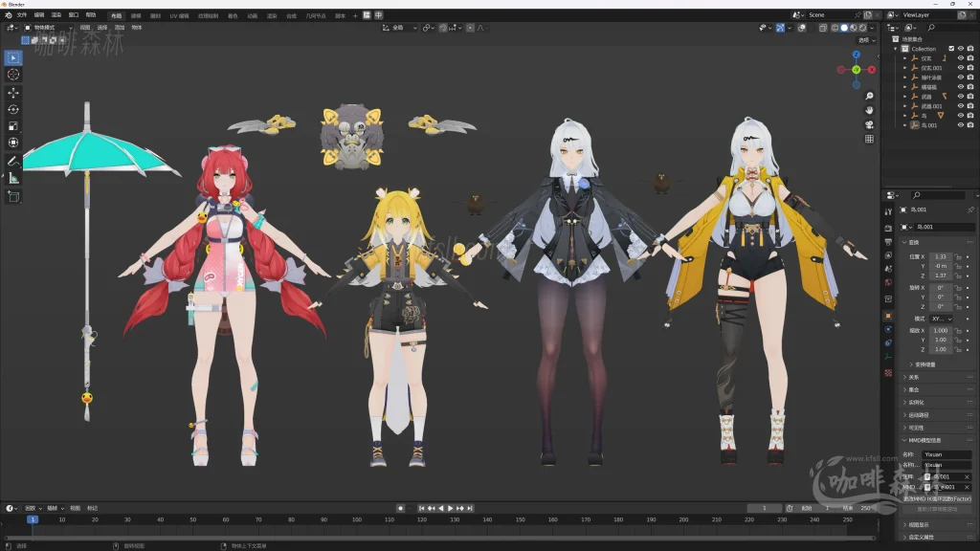This screenshot has width=980, height=551.
Task: Toggle lock for Location X value
Action: tap(958, 256)
